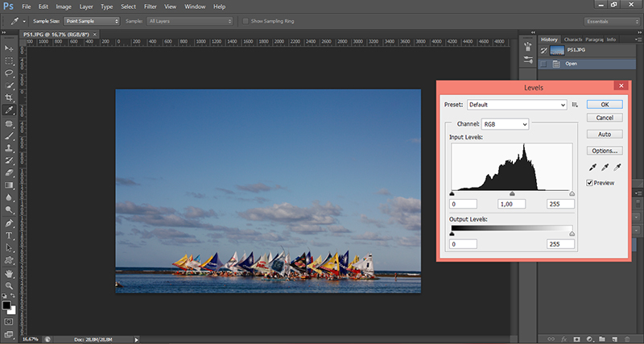Select the Type tool

tap(10, 235)
